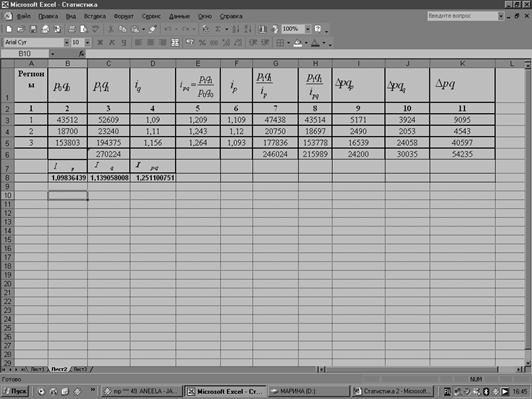Screen dimensions: 532x399
Task: Click the New workbook icon
Action: tap(9, 29)
